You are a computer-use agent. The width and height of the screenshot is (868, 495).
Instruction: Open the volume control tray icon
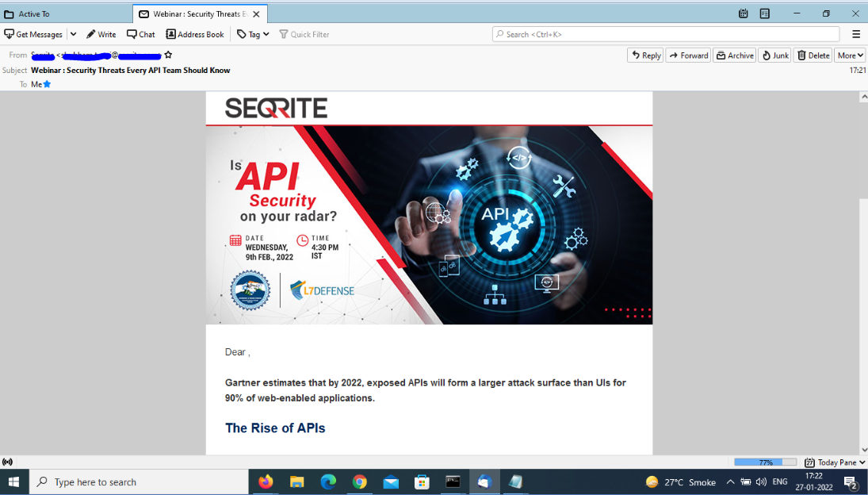tap(761, 482)
